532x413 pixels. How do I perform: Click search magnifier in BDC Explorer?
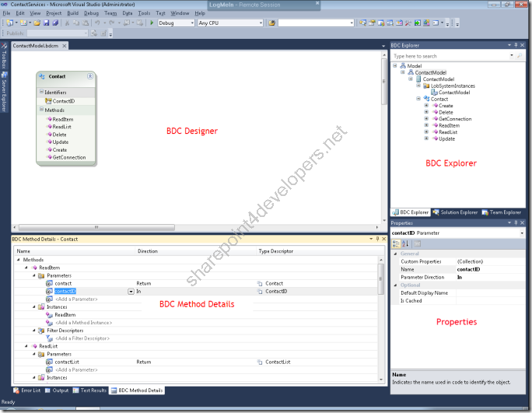(520, 56)
